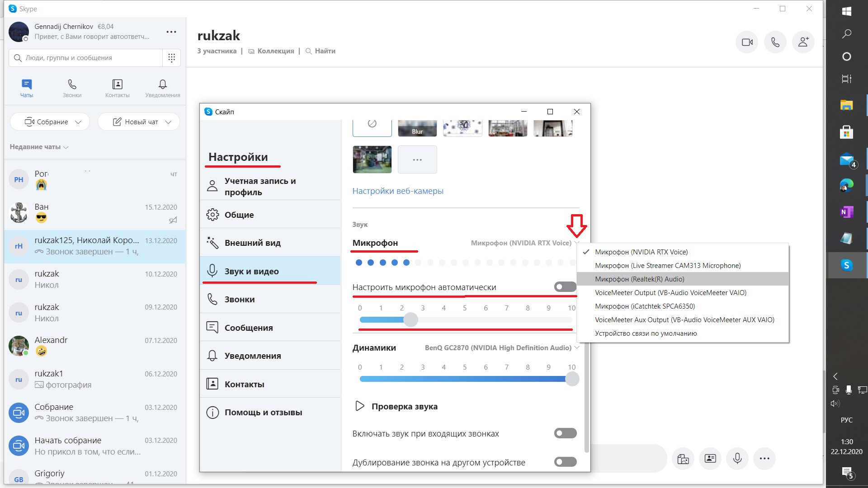Viewport: 868px width, 488px height.
Task: Open the Собрание dropdown button
Action: tap(50, 122)
